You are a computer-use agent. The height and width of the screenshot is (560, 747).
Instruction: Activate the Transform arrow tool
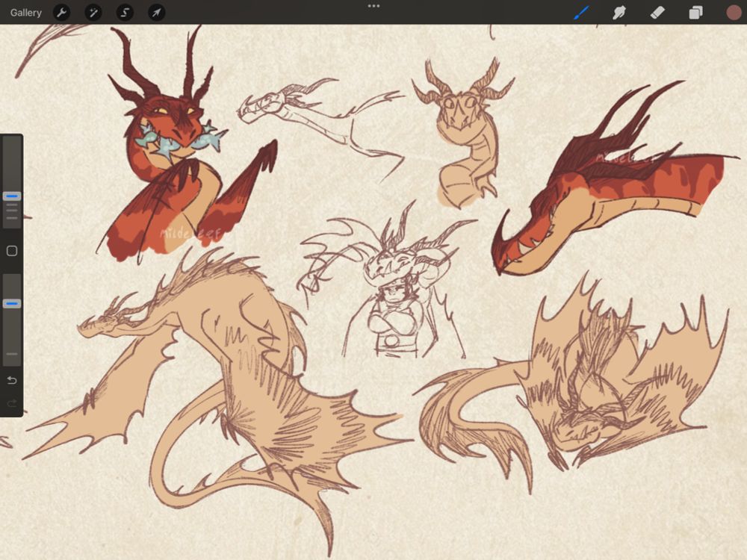coord(157,13)
